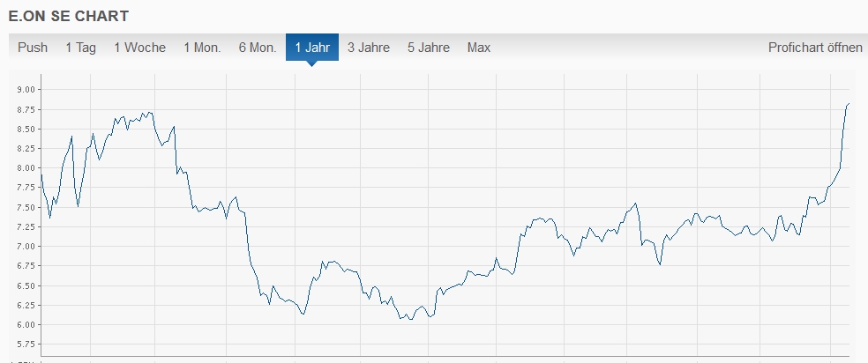
Task: Switch chart to Push mode
Action: (x=33, y=48)
